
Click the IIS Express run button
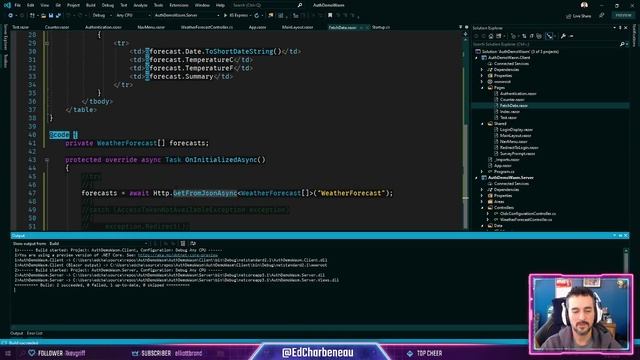tap(237, 16)
